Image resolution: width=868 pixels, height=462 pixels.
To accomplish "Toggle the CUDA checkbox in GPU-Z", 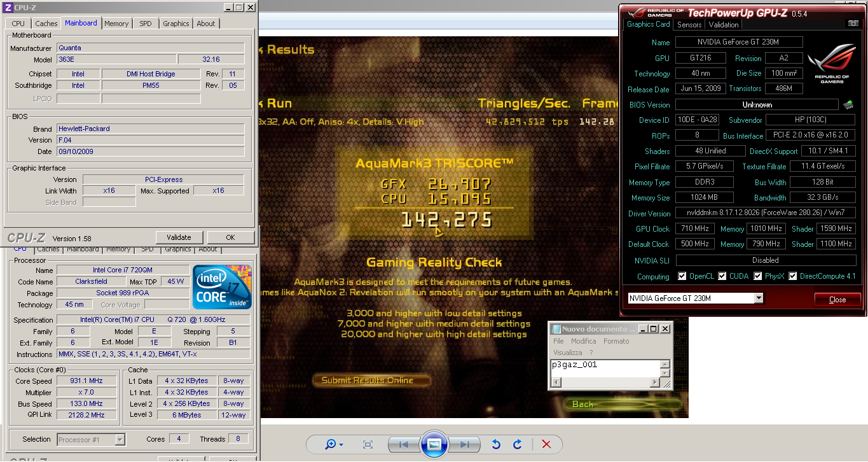I will click(722, 276).
